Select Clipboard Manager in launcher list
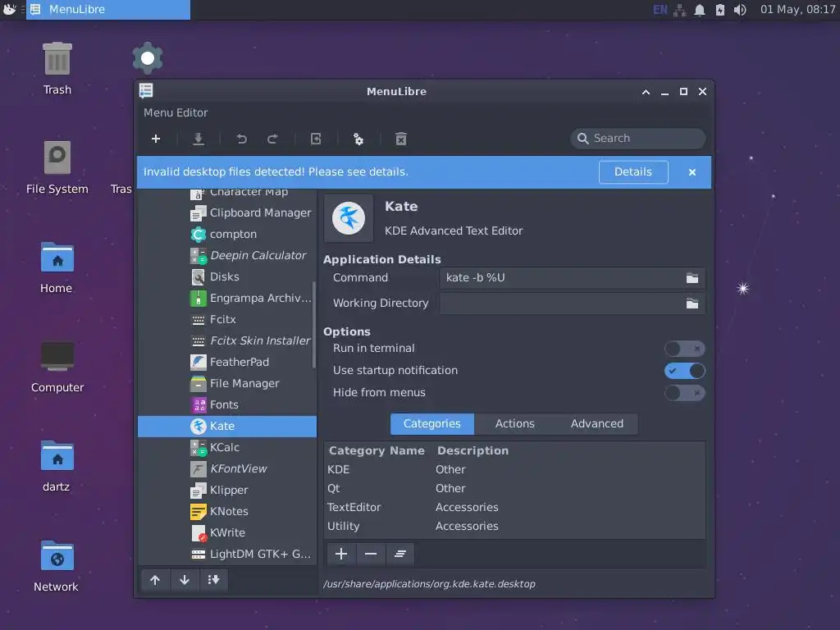The image size is (840, 630). pyautogui.click(x=227, y=213)
